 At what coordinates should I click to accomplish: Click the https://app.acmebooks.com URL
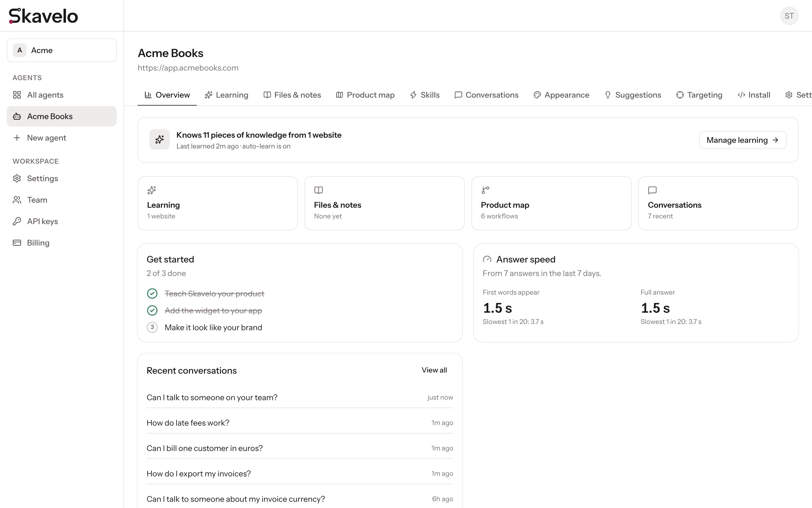188,68
